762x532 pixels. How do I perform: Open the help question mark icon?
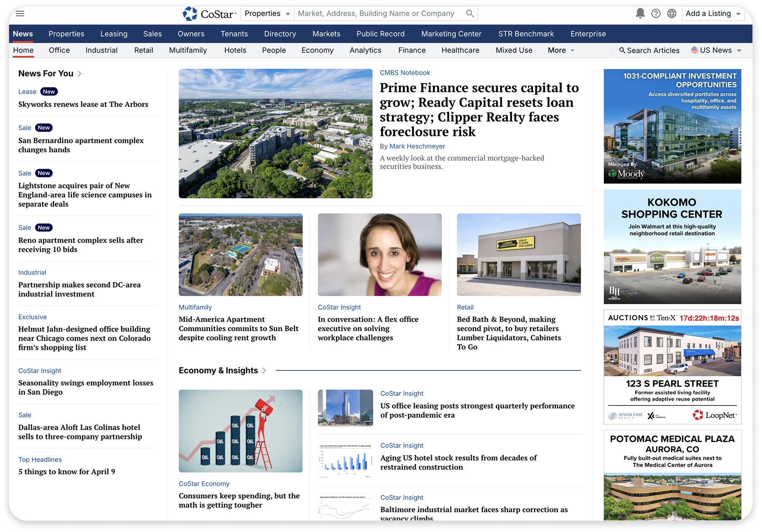coord(656,13)
